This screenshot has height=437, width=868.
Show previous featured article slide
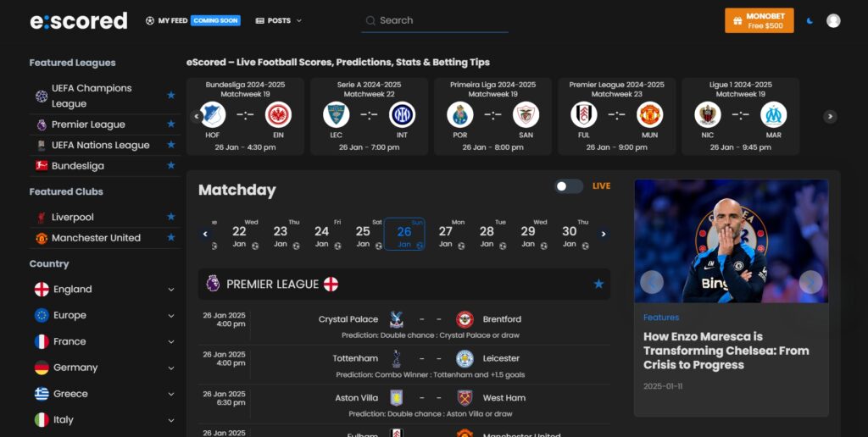click(652, 282)
